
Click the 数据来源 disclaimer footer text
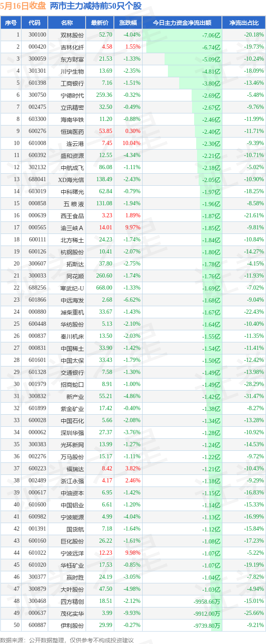tap(67, 640)
